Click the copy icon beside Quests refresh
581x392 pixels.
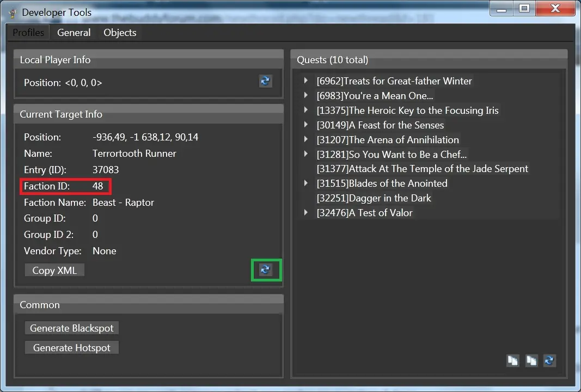point(531,360)
